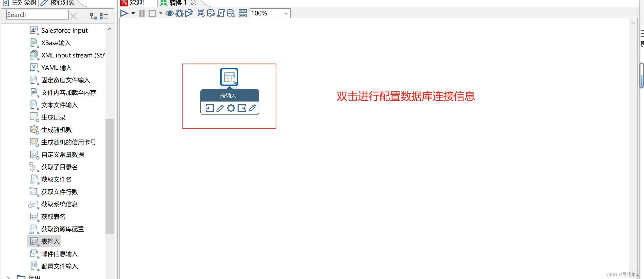
Task: Edit the 表输入 step via pencil icon
Action: click(220, 108)
